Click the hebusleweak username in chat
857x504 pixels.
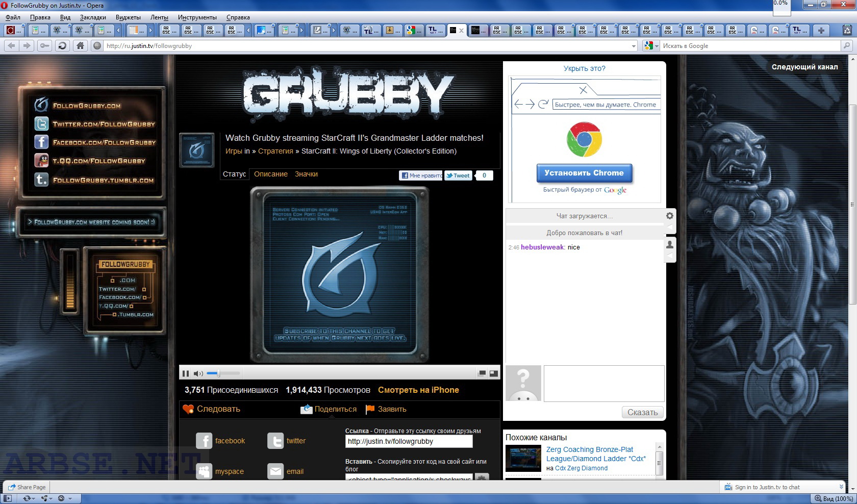point(542,247)
